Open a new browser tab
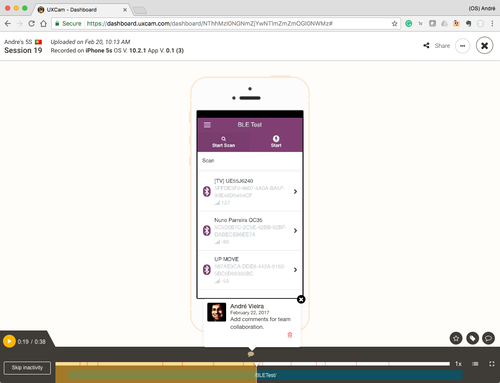The height and width of the screenshot is (383, 500). point(140,10)
